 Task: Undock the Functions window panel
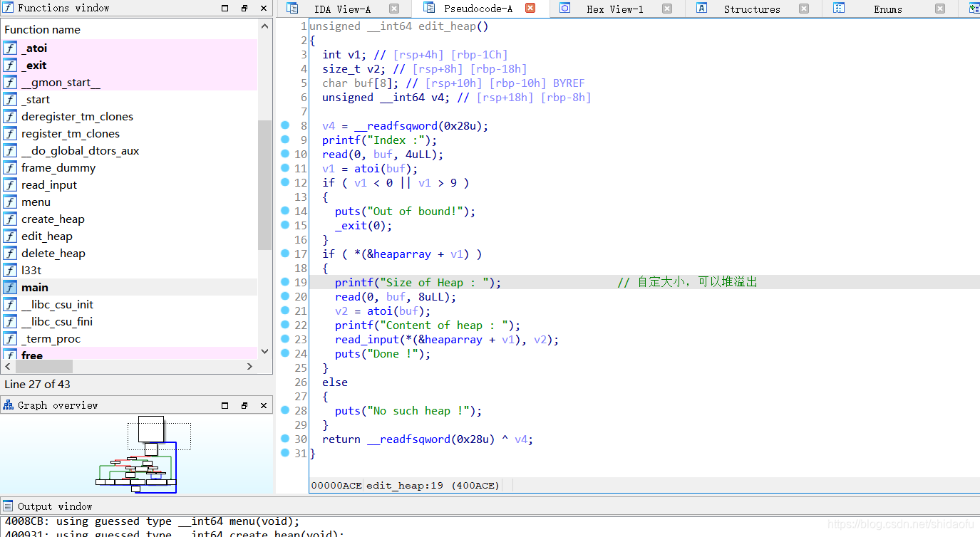[244, 9]
